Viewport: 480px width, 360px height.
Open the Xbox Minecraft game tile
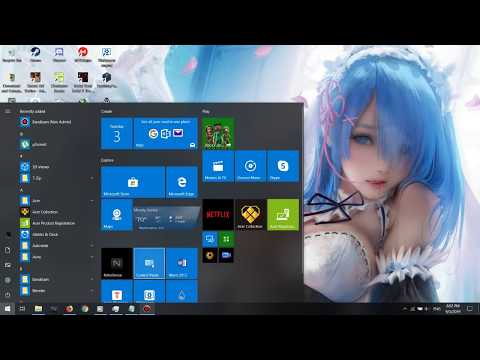pyautogui.click(x=218, y=133)
